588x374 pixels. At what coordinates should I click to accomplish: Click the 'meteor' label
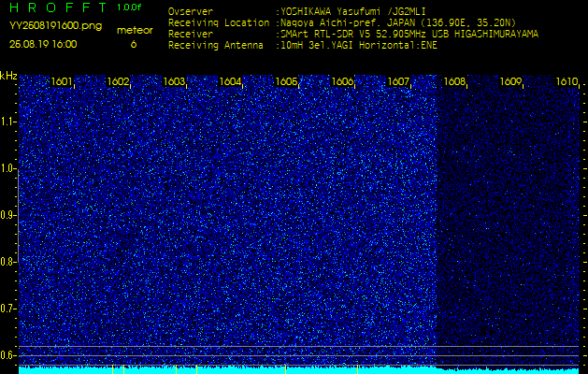135,31
